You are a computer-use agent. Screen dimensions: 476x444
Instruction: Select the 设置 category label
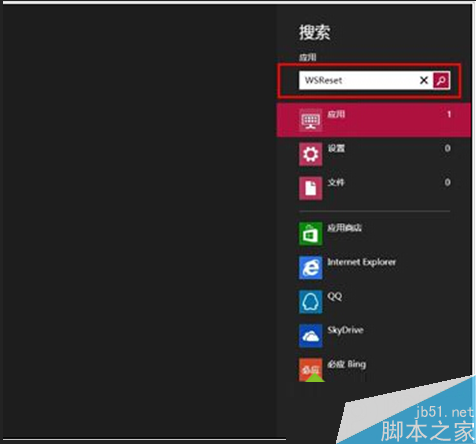pos(336,148)
